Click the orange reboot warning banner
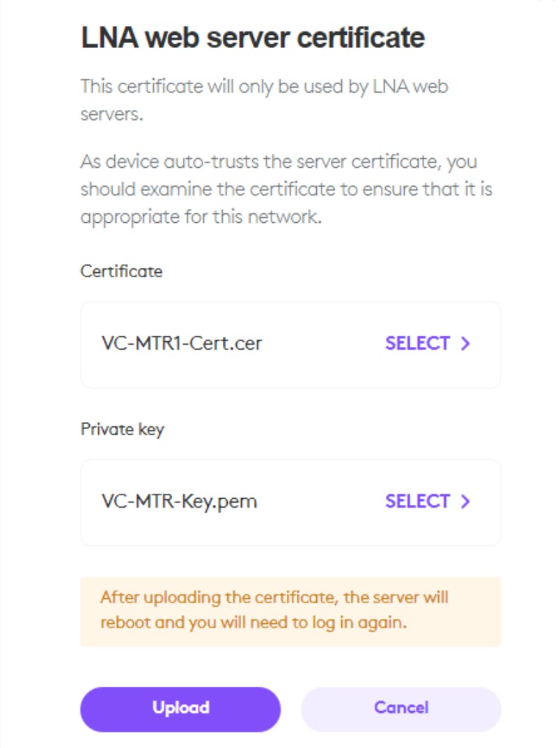Viewport: 560px width, 748px height. pos(290,611)
